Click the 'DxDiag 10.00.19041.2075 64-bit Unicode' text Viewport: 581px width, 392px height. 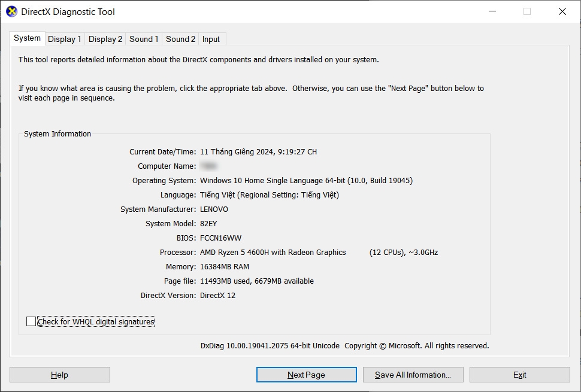(x=270, y=346)
